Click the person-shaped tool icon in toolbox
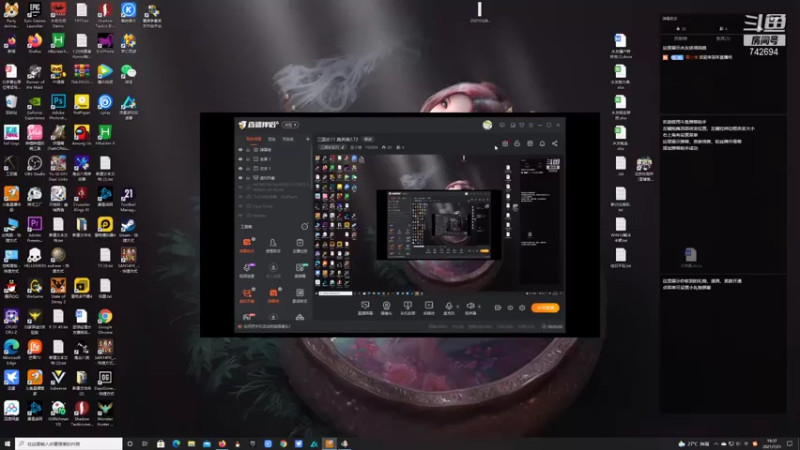Image resolution: width=800 pixels, height=450 pixels. point(273,242)
